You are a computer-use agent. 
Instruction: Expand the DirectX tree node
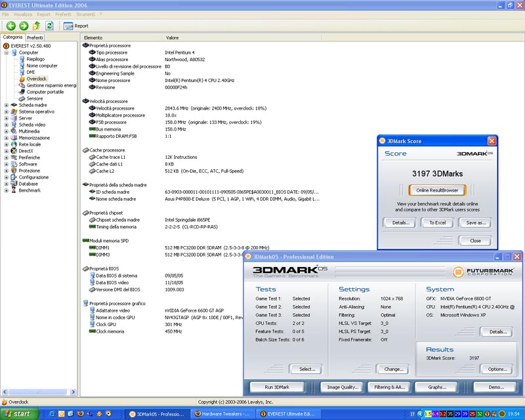[x=7, y=151]
